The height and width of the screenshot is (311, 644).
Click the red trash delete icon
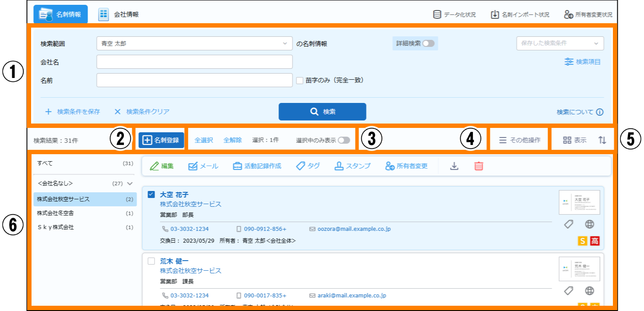[x=479, y=166]
